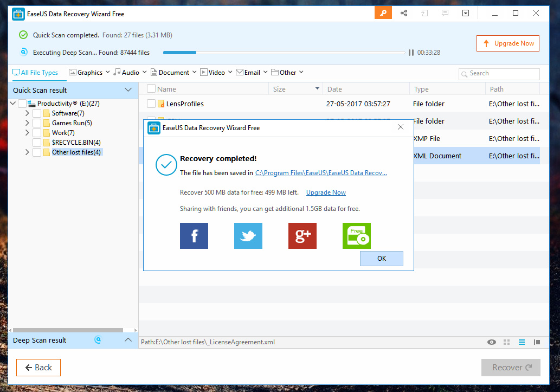Check the LensProfiles folder checkbox
The height and width of the screenshot is (392, 560).
coord(151,104)
